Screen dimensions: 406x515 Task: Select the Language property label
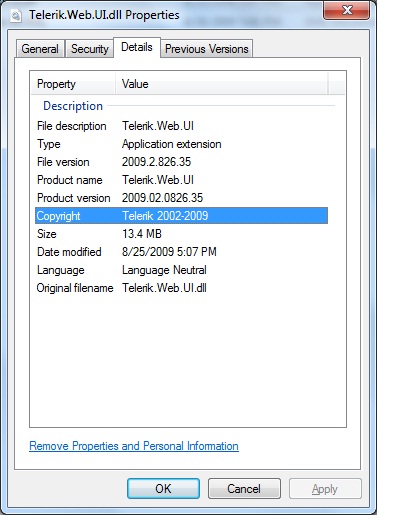(61, 270)
